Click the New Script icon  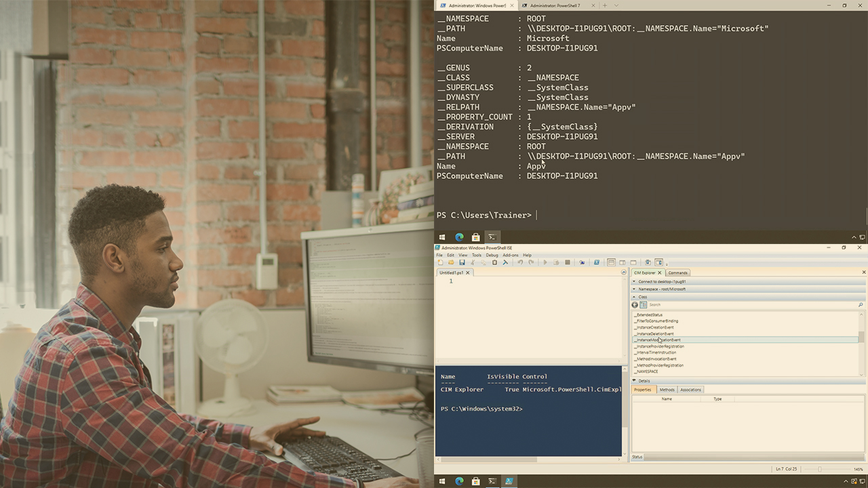pos(441,262)
